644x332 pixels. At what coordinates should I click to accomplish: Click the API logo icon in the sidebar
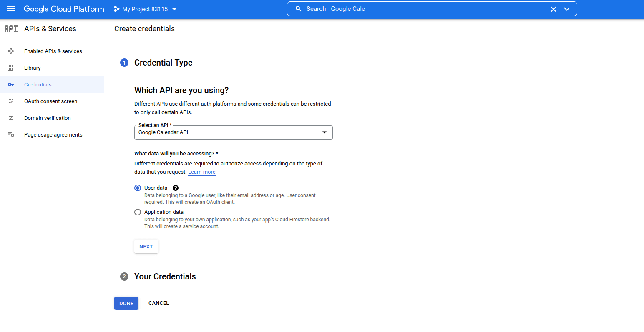[x=11, y=29]
